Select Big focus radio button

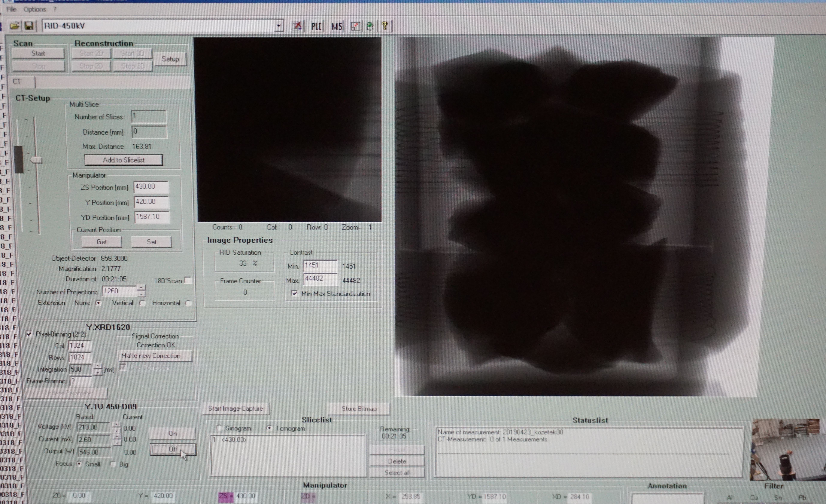pos(113,464)
